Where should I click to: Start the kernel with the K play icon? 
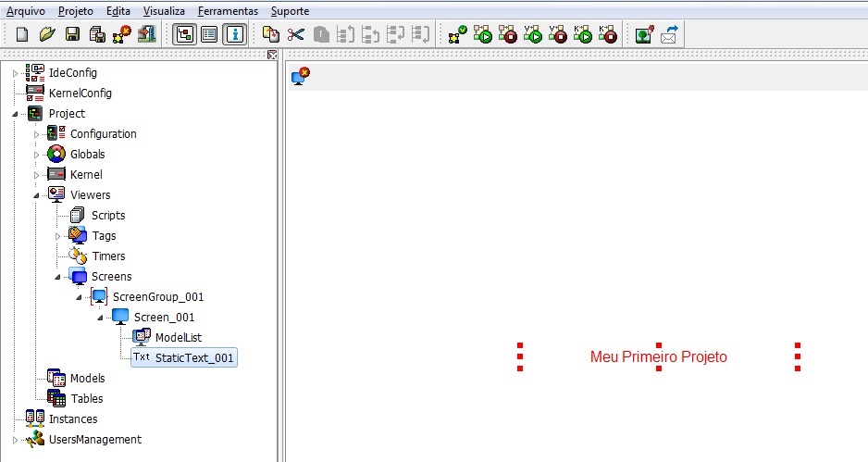tap(583, 34)
